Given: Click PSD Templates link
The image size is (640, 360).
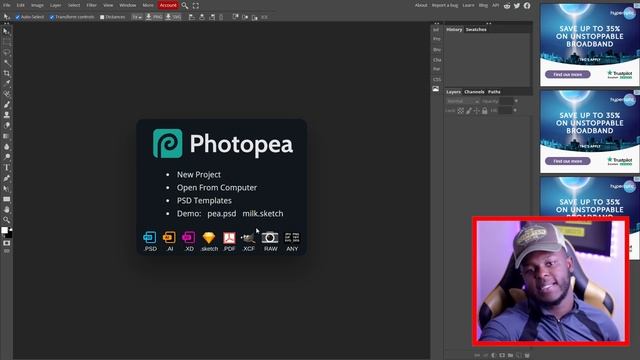Looking at the screenshot, I should [x=204, y=200].
